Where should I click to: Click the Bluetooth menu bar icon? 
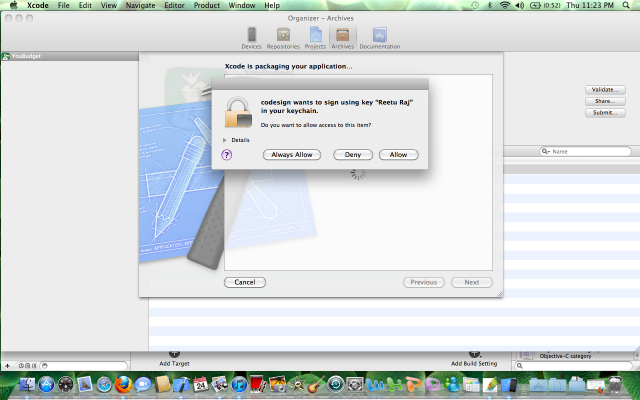tap(490, 5)
